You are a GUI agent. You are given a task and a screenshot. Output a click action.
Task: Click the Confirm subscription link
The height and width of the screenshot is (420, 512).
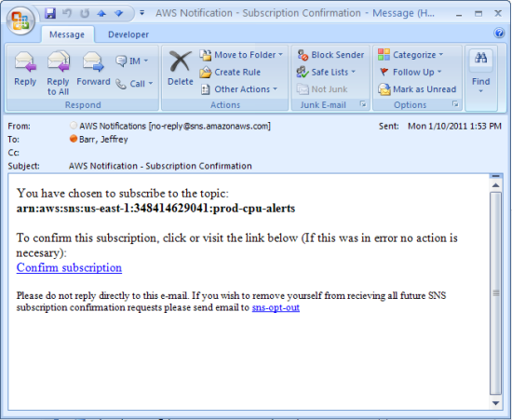pyautogui.click(x=69, y=268)
